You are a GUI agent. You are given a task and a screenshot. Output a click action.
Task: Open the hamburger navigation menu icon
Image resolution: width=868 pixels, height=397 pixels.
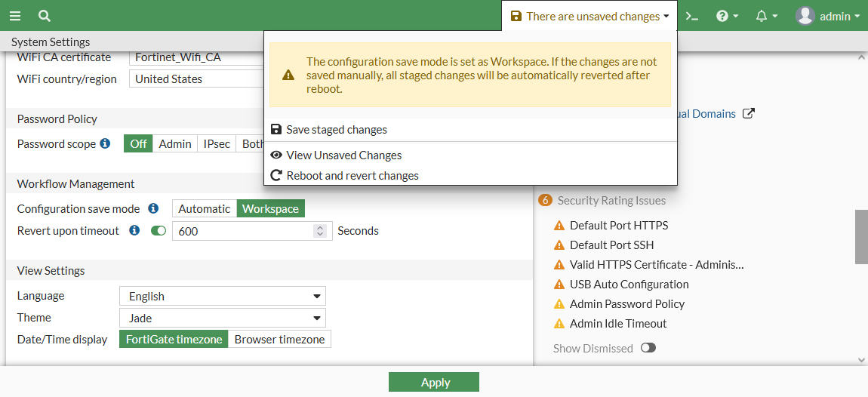pyautogui.click(x=15, y=16)
